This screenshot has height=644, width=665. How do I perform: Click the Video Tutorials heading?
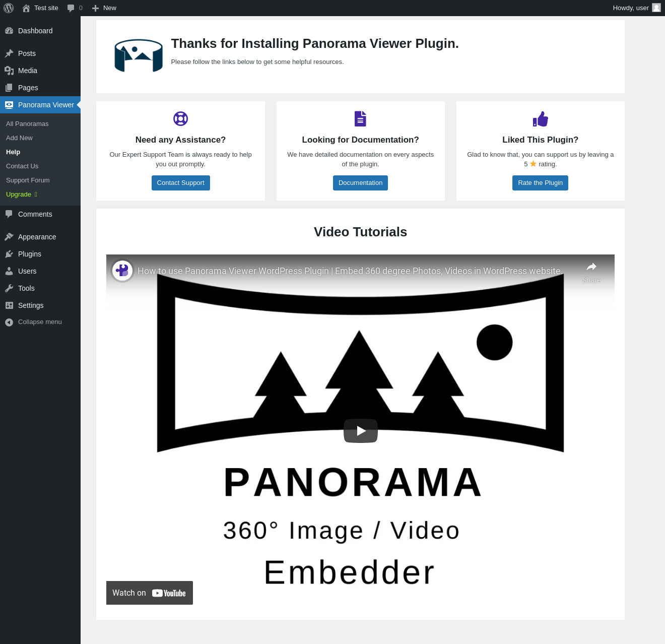(x=360, y=232)
